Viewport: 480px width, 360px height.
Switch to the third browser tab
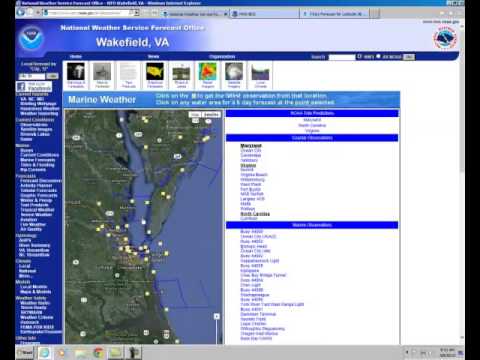point(335,14)
